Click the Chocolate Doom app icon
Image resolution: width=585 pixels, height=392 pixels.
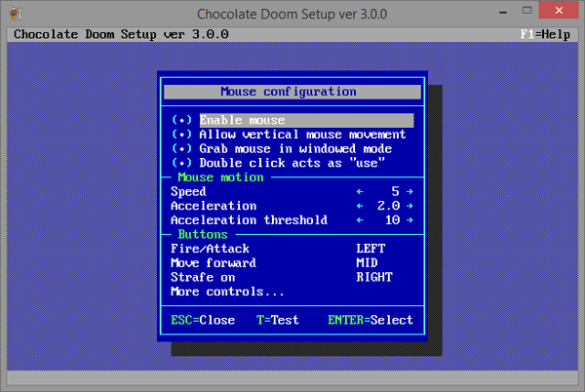[16, 14]
